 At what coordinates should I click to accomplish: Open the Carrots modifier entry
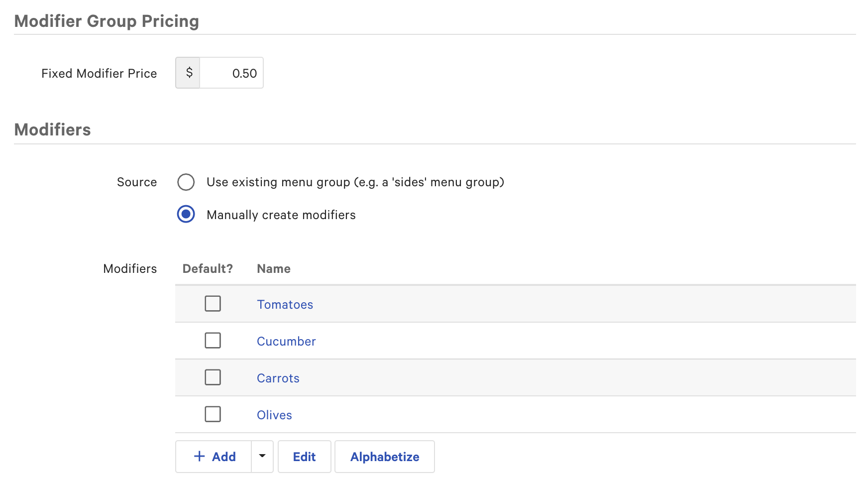[x=278, y=378]
